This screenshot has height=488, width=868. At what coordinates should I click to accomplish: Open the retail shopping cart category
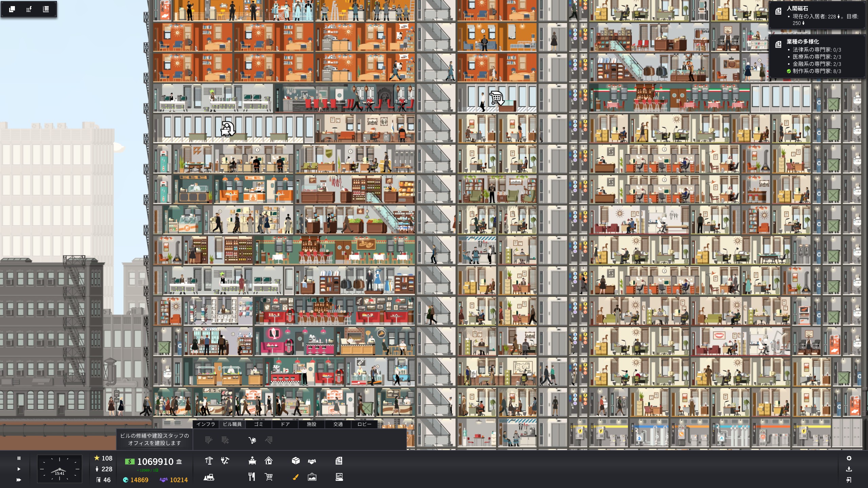tap(269, 477)
